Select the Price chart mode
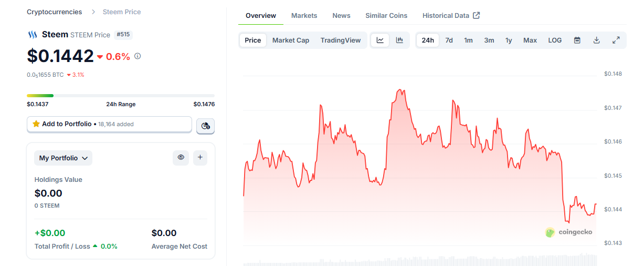Viewport: 644px width, 266px height. click(253, 40)
